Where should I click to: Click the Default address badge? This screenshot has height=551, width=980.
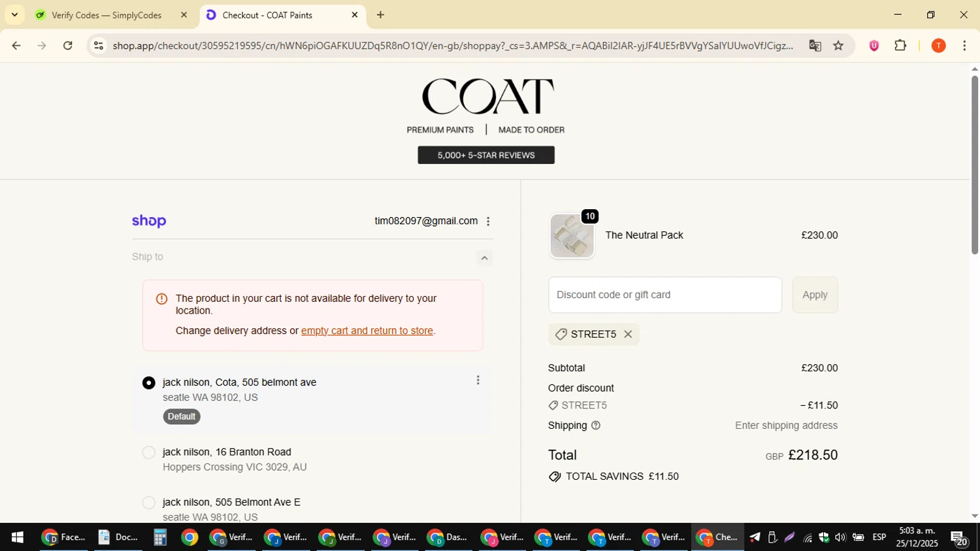182,417
